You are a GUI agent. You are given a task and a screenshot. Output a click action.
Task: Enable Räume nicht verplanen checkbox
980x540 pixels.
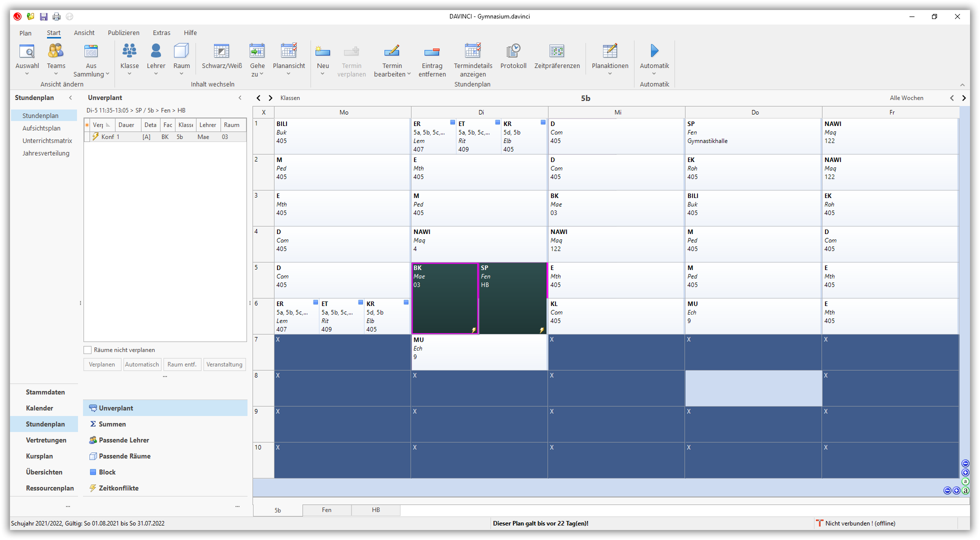[88, 350]
